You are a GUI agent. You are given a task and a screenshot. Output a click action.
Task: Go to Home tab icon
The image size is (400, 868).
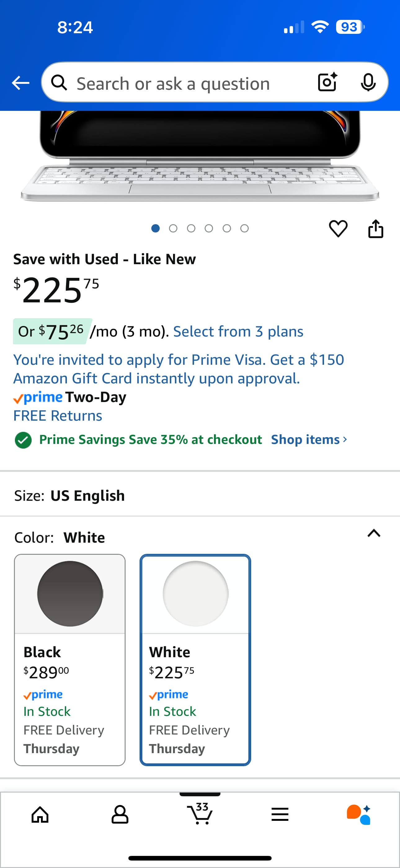(x=40, y=815)
